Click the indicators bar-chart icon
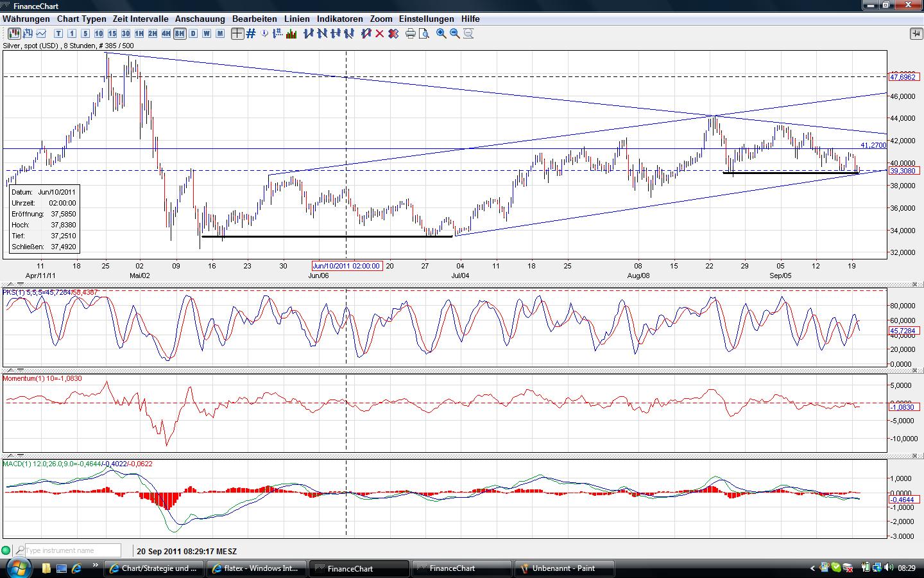The height and width of the screenshot is (578, 924). coord(291,33)
